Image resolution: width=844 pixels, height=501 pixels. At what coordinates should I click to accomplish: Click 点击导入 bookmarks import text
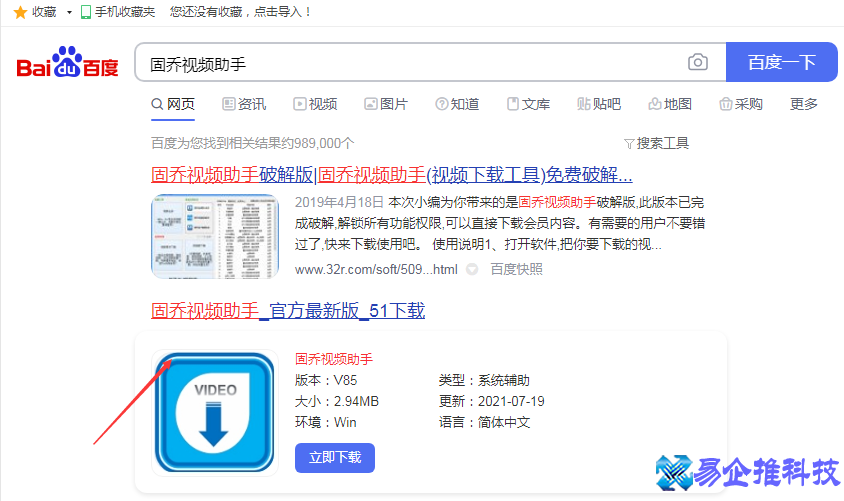(278, 12)
